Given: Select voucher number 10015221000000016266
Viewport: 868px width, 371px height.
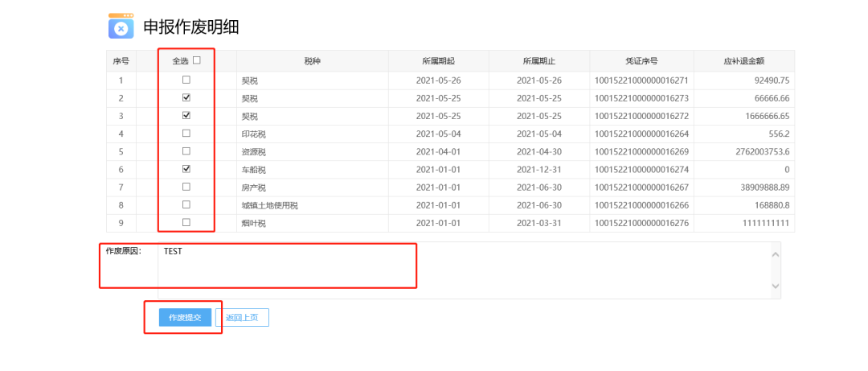Looking at the screenshot, I should click(x=641, y=205).
